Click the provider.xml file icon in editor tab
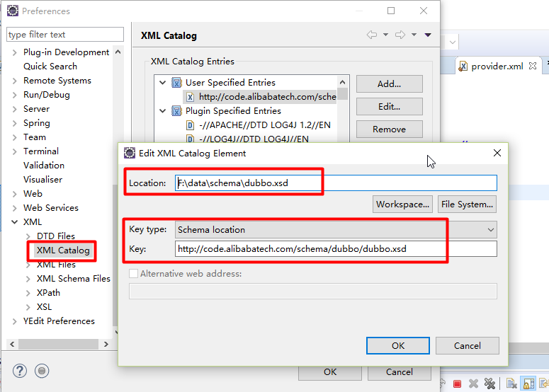The height and width of the screenshot is (392, 549). [463, 66]
